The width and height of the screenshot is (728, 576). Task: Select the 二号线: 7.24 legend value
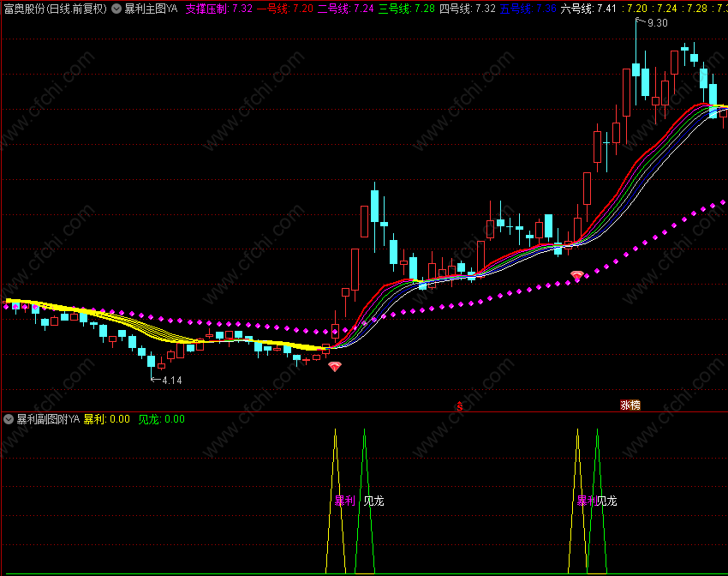click(345, 9)
